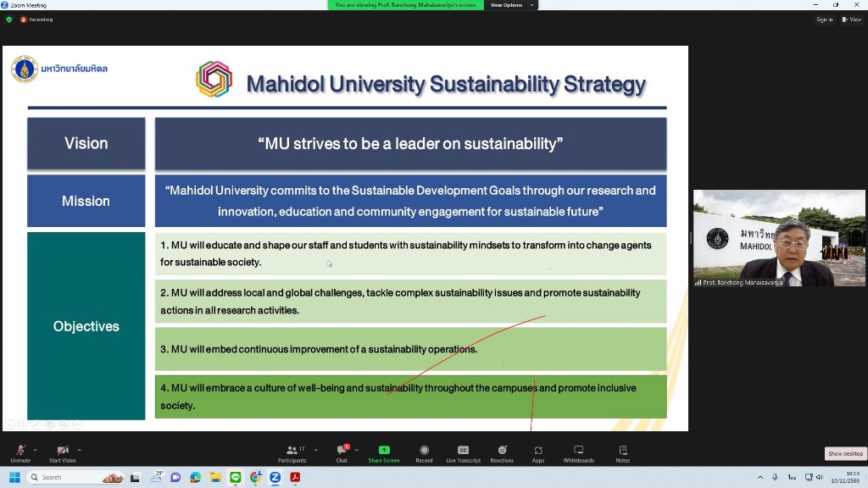The image size is (868, 488).
Task: Open the Reactions menu
Action: [x=502, y=453]
